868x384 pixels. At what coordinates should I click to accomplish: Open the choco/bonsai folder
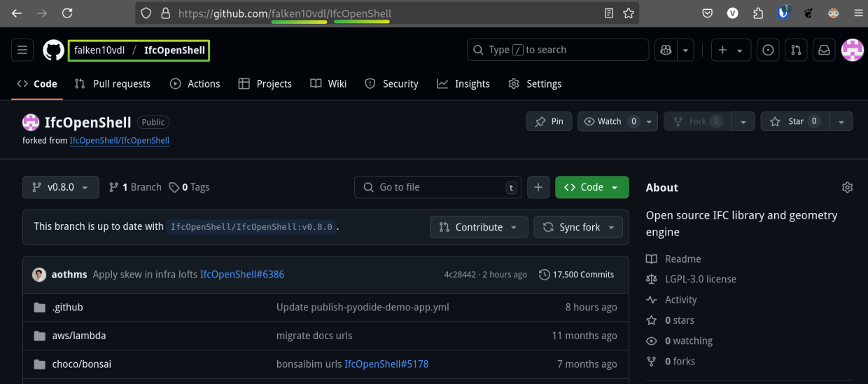coord(81,364)
